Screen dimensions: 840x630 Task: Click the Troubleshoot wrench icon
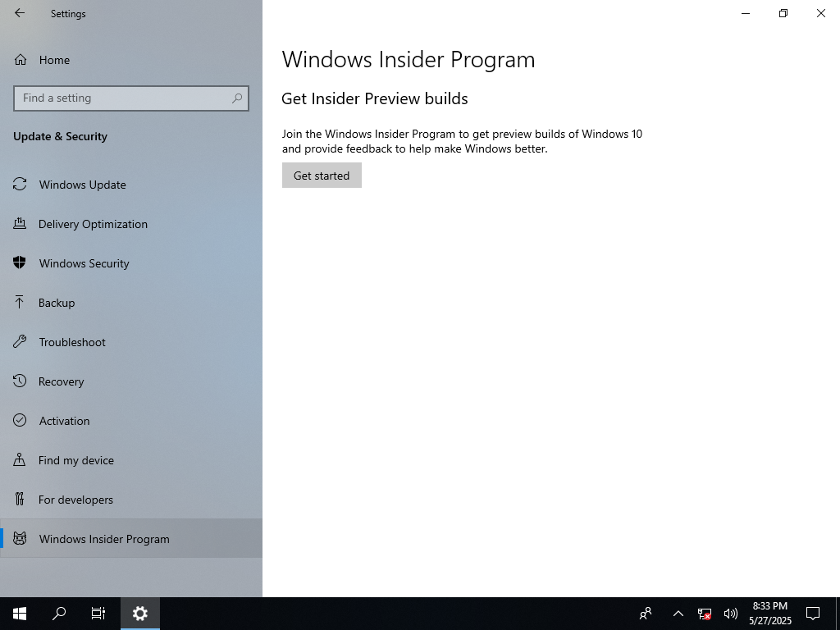point(20,342)
